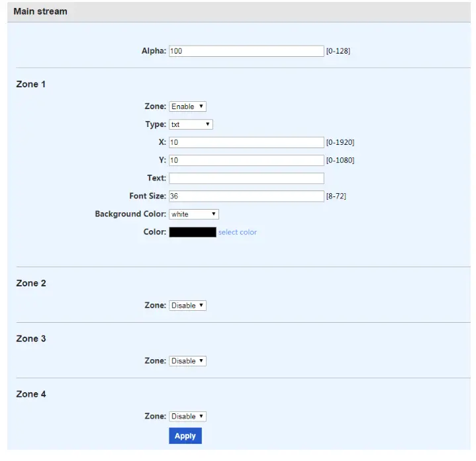Click the Font Size field
This screenshot has height=461, width=476.
pyautogui.click(x=246, y=196)
